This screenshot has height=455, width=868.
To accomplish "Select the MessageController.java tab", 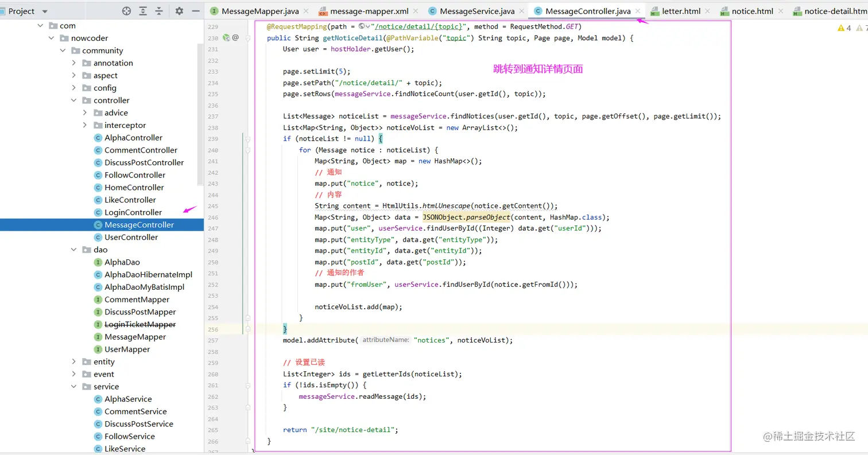I will pos(587,11).
